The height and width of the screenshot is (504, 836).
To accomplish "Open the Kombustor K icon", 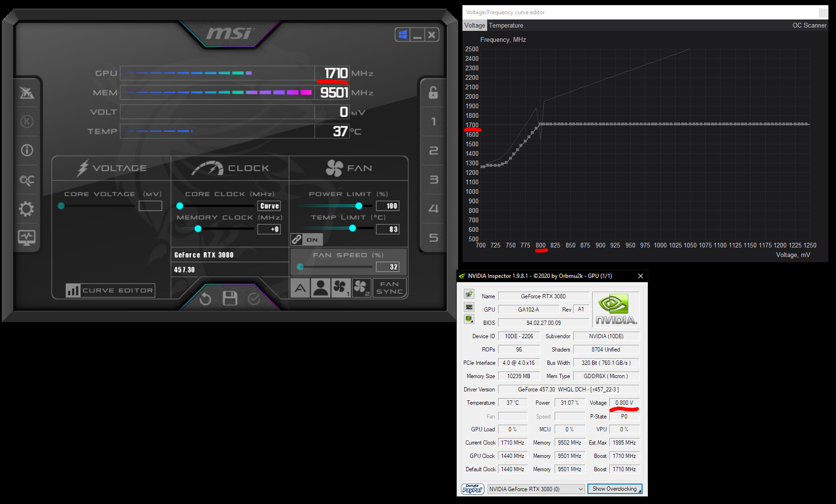I will pyautogui.click(x=27, y=122).
